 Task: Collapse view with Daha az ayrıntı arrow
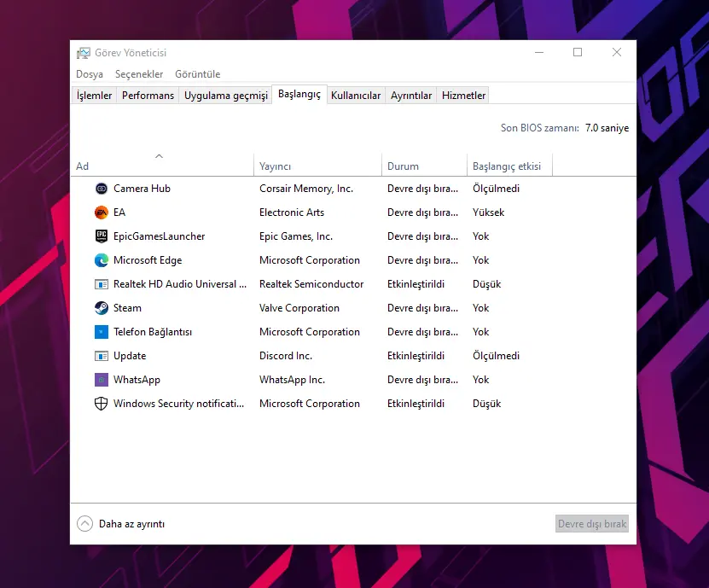[84, 524]
